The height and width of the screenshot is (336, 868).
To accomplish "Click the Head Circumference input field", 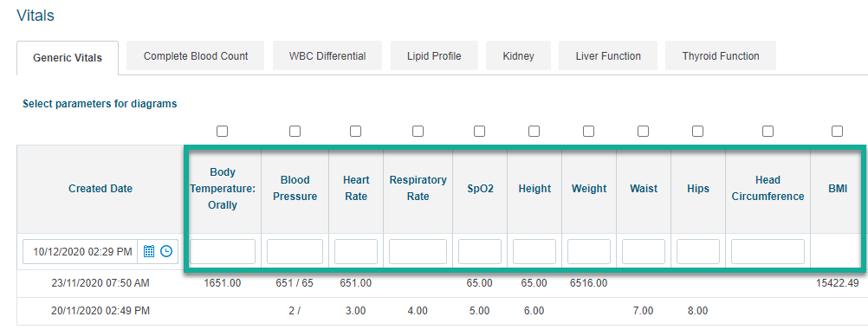I will click(768, 251).
